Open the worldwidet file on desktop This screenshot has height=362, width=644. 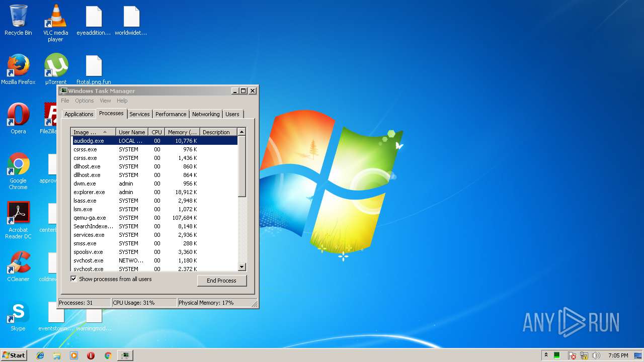tap(131, 20)
